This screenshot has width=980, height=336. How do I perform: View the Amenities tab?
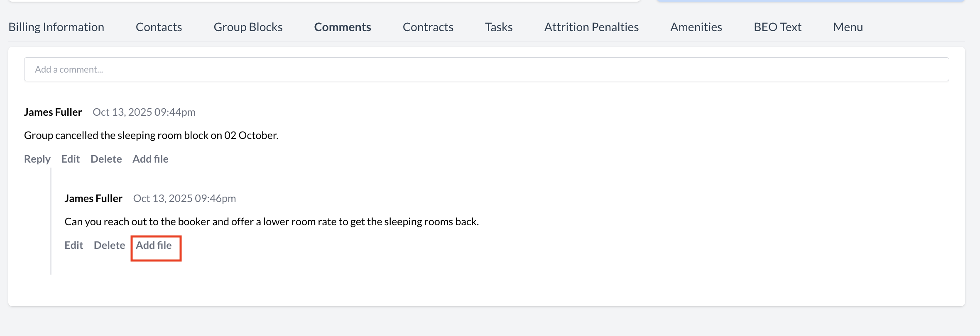pyautogui.click(x=696, y=27)
